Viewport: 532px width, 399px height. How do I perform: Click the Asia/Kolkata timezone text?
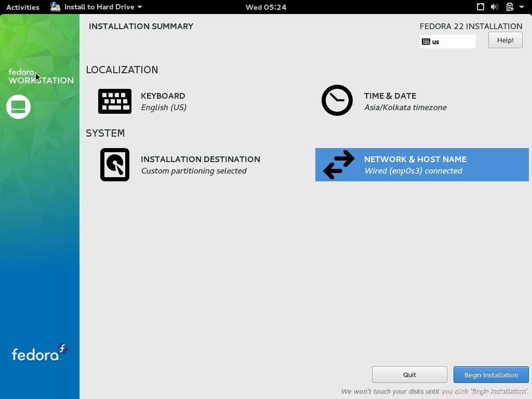point(405,107)
